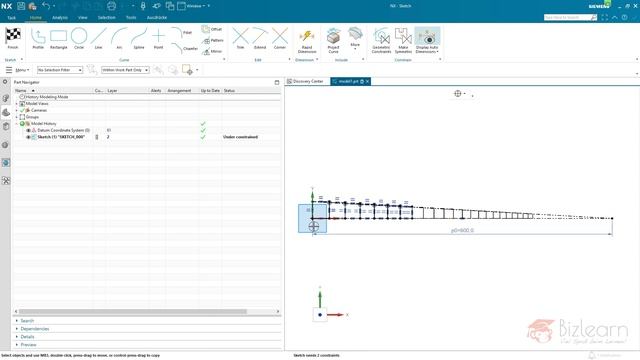Image resolution: width=640 pixels, height=360 pixels.
Task: Click the Finish sketch flag icon
Action: (x=13, y=36)
